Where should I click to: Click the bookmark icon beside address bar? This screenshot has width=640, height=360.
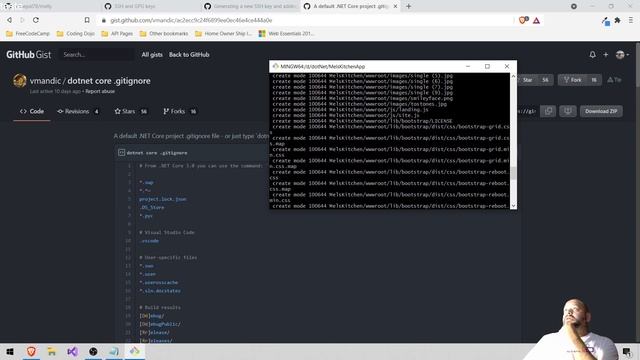(87, 20)
